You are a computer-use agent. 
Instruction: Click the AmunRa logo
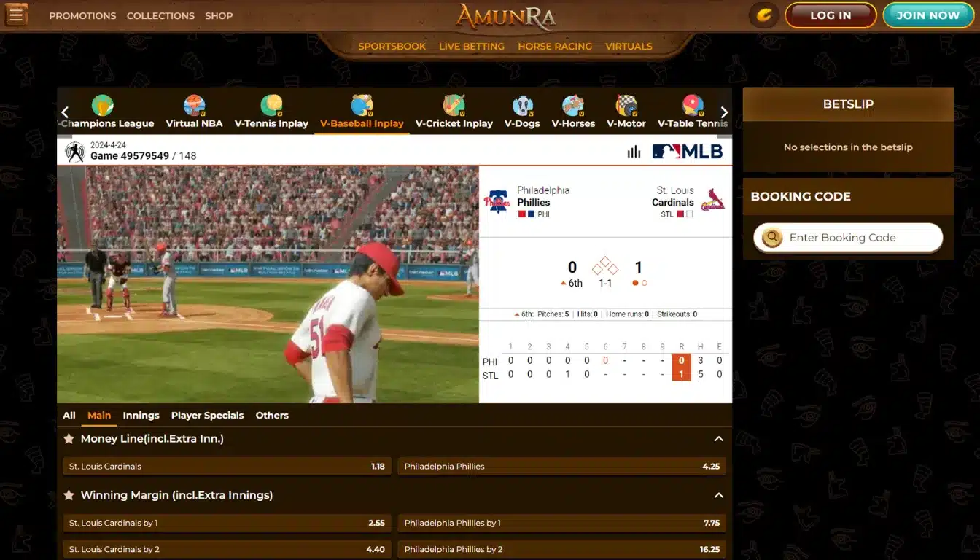[x=505, y=16]
